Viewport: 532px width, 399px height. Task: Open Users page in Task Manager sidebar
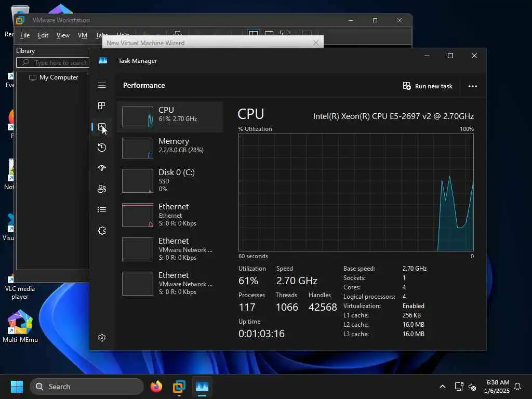102,189
